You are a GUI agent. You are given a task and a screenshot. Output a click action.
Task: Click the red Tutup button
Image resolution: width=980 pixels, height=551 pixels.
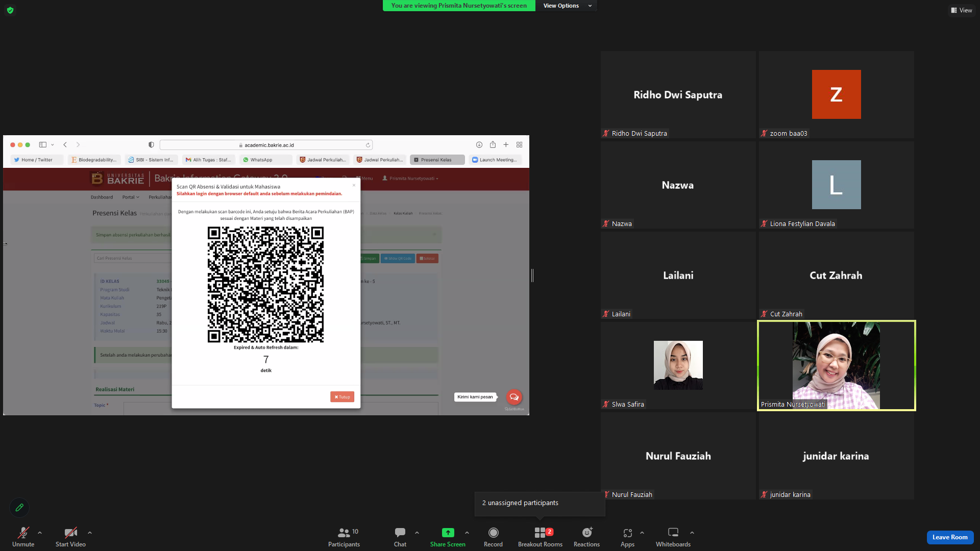342,397
